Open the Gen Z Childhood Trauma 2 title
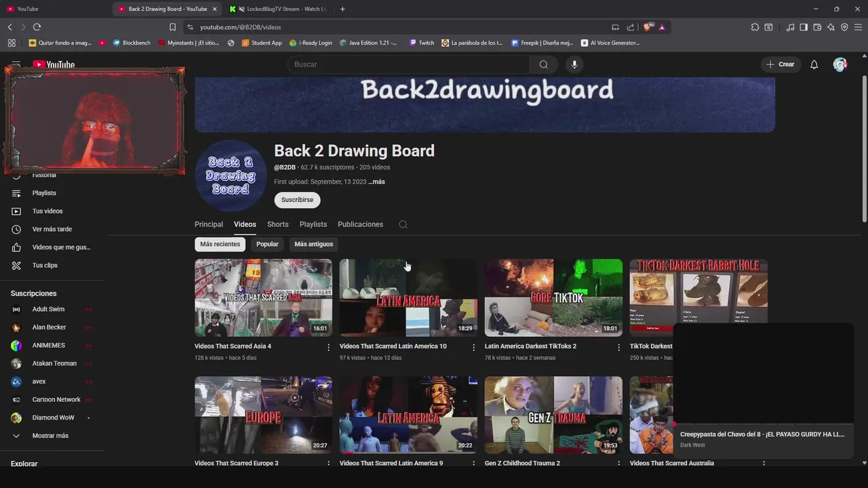The image size is (868, 488). click(522, 464)
